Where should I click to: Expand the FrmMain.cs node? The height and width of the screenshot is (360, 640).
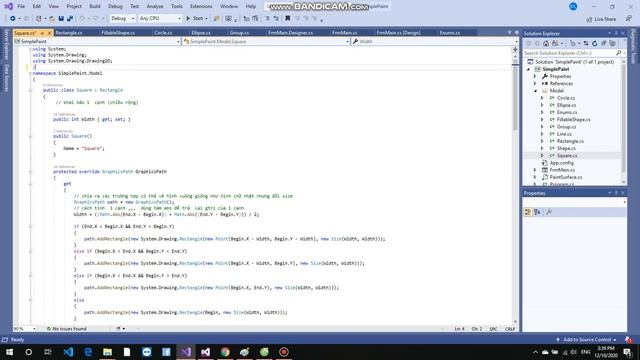pyautogui.click(x=536, y=170)
